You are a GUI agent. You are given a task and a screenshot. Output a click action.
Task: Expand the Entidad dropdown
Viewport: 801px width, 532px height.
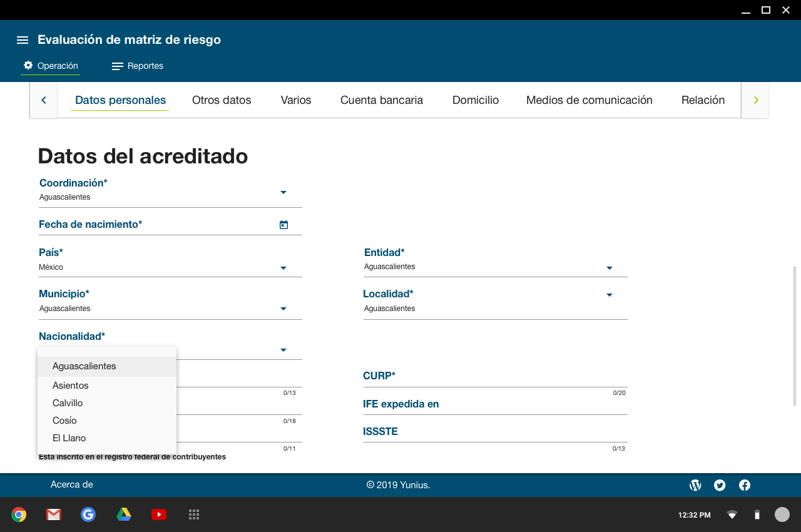pyautogui.click(x=609, y=268)
